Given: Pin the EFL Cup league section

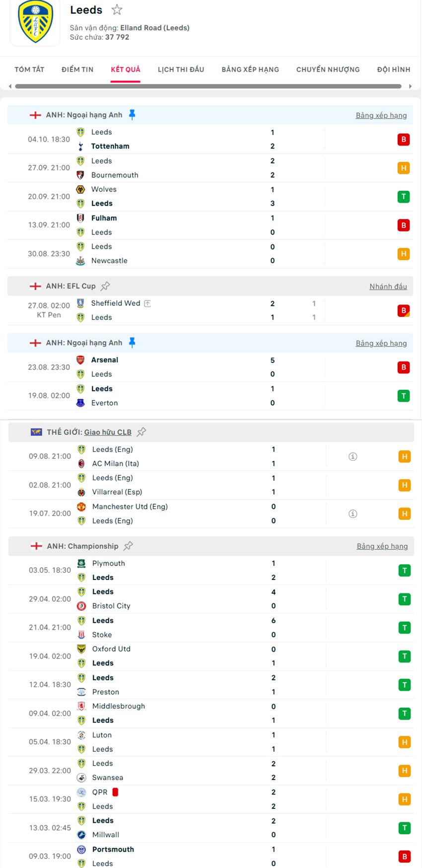Looking at the screenshot, I should tap(105, 286).
